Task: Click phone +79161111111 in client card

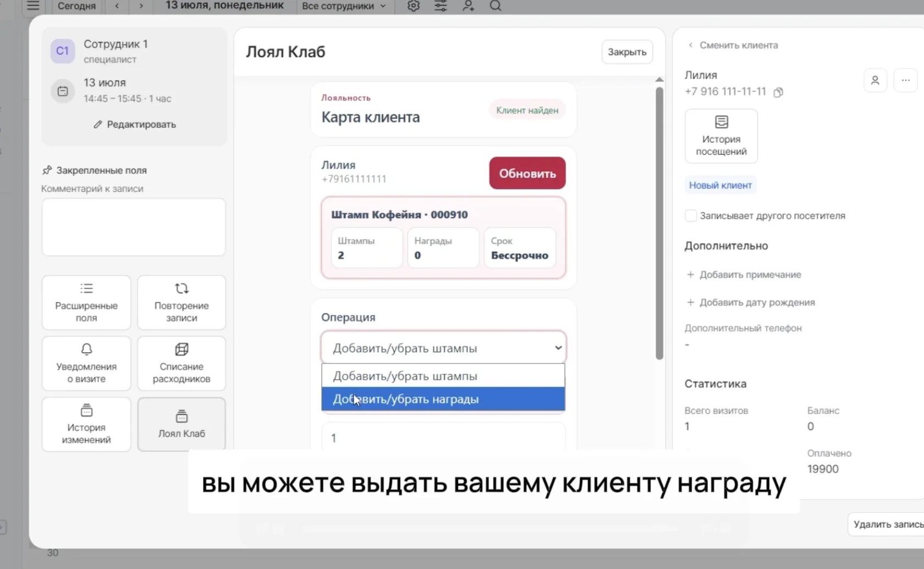Action: [354, 179]
